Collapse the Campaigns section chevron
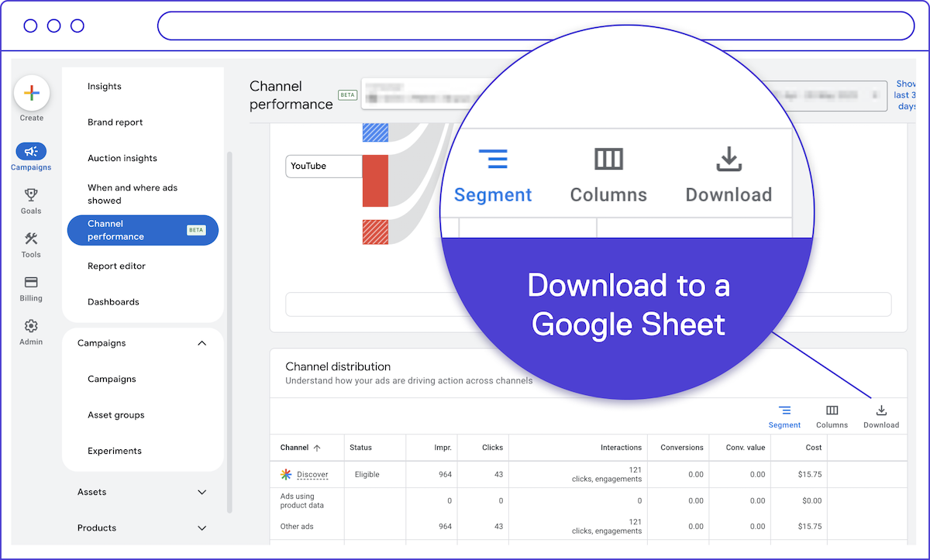Viewport: 930px width, 560px height. [x=202, y=343]
